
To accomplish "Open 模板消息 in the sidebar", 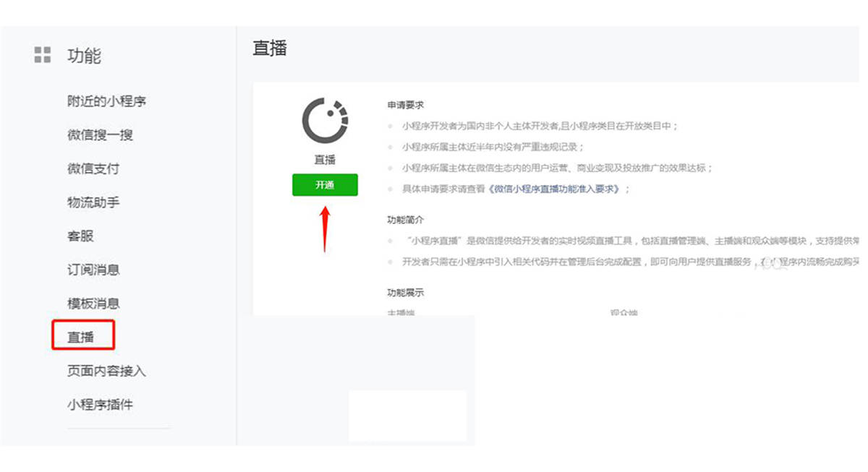I will point(93,304).
